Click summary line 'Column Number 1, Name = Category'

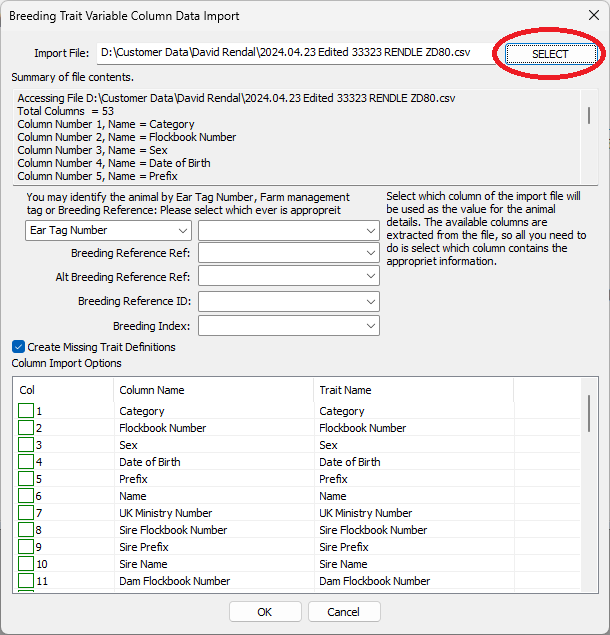coord(106,124)
